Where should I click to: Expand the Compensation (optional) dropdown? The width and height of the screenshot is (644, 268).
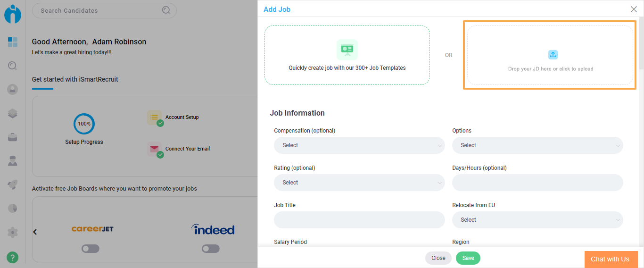tap(359, 145)
